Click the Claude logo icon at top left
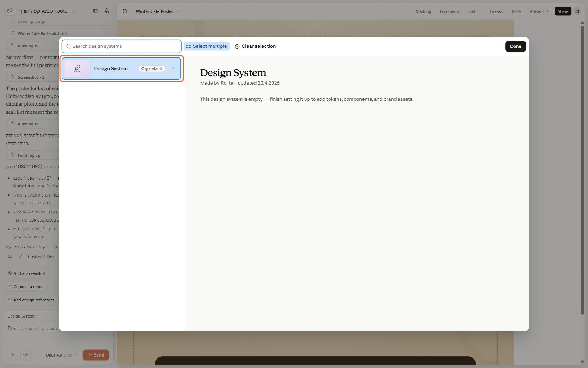 [x=10, y=11]
